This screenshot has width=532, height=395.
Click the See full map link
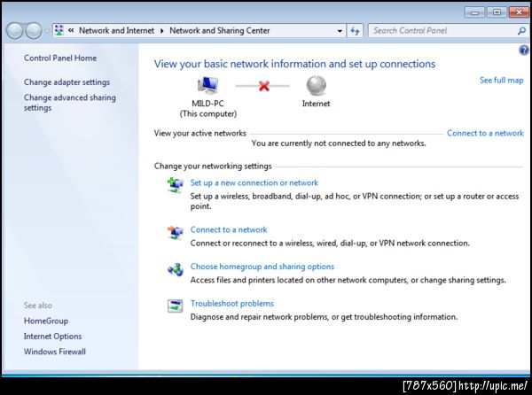(x=502, y=81)
